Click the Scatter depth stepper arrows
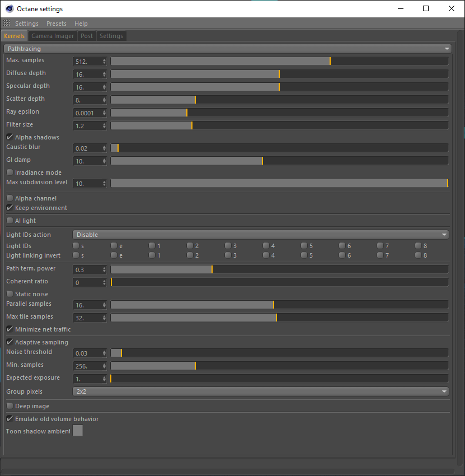This screenshot has height=476, width=465. pos(104,100)
